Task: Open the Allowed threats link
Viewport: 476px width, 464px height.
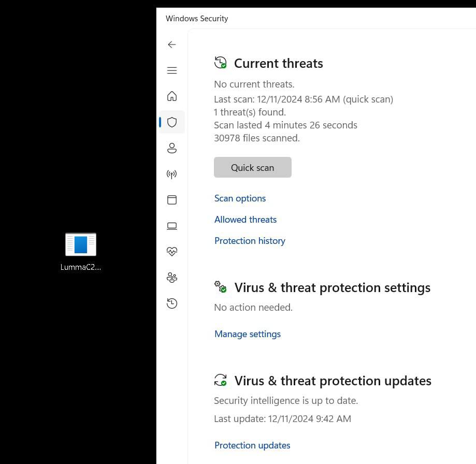Action: (x=246, y=220)
